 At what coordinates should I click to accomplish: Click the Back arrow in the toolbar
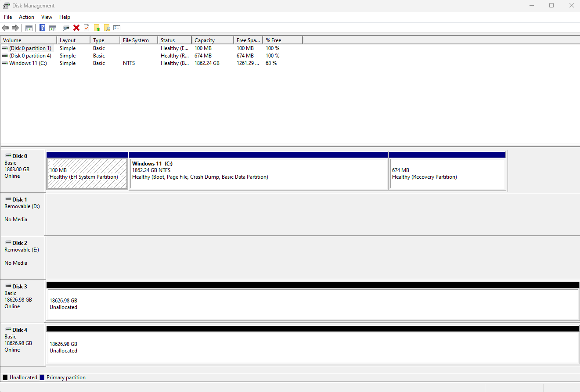(x=6, y=28)
